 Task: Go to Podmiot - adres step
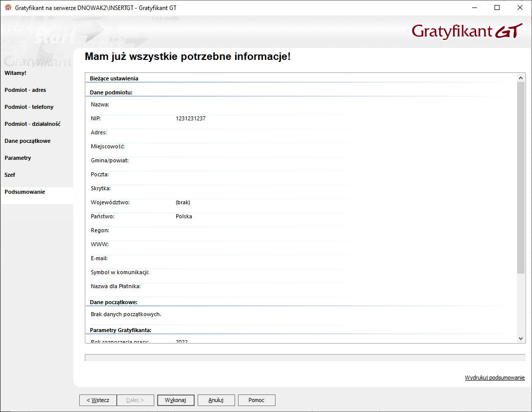point(25,90)
